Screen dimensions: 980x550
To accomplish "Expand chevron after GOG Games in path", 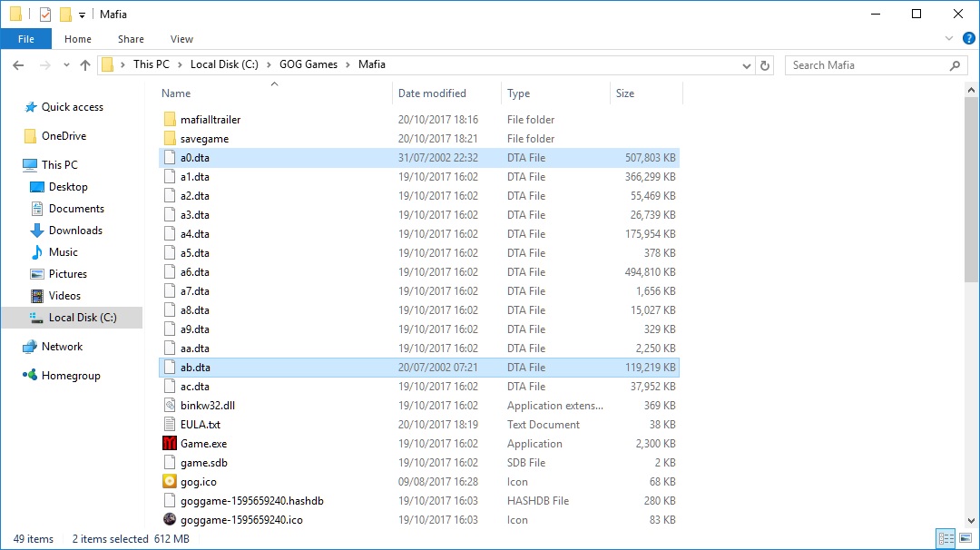I will point(348,64).
